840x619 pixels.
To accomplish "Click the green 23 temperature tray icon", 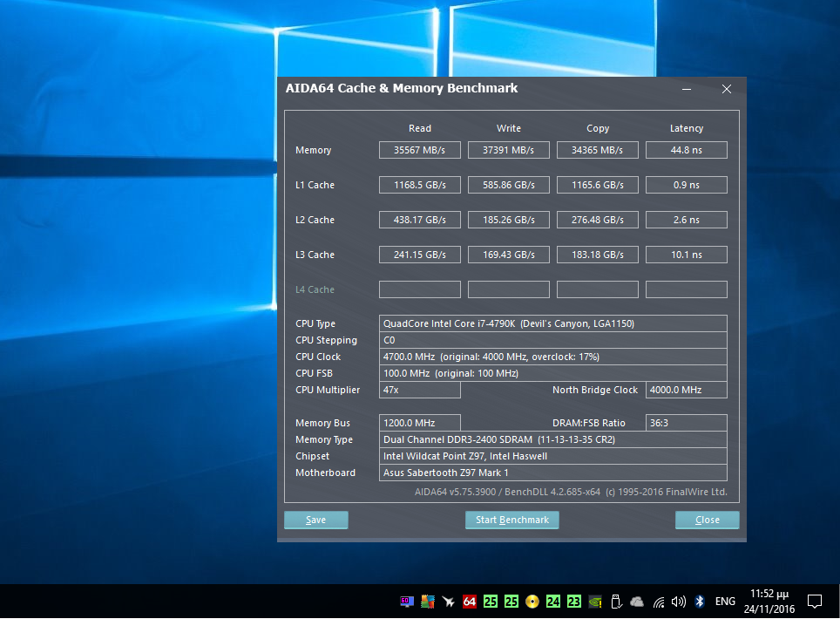I will pos(573,602).
